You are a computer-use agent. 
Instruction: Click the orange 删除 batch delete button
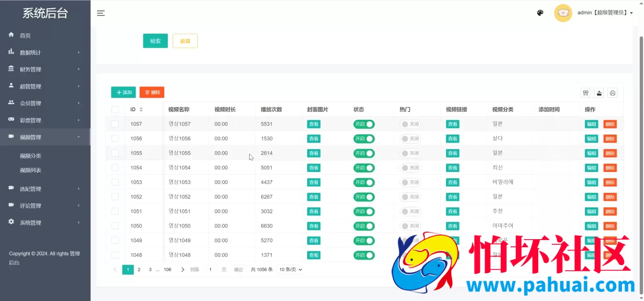coord(152,92)
